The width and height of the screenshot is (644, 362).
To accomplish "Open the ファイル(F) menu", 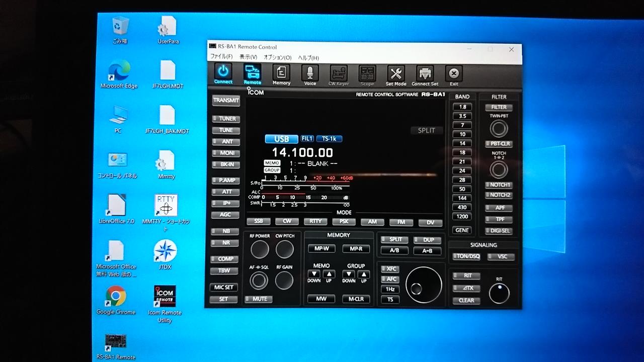I will click(221, 57).
